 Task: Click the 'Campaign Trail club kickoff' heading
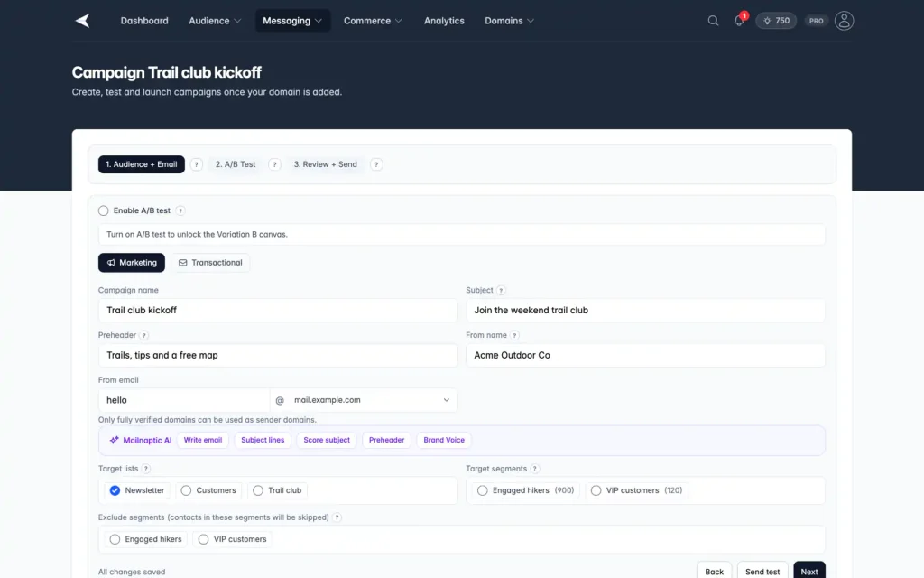click(x=167, y=72)
